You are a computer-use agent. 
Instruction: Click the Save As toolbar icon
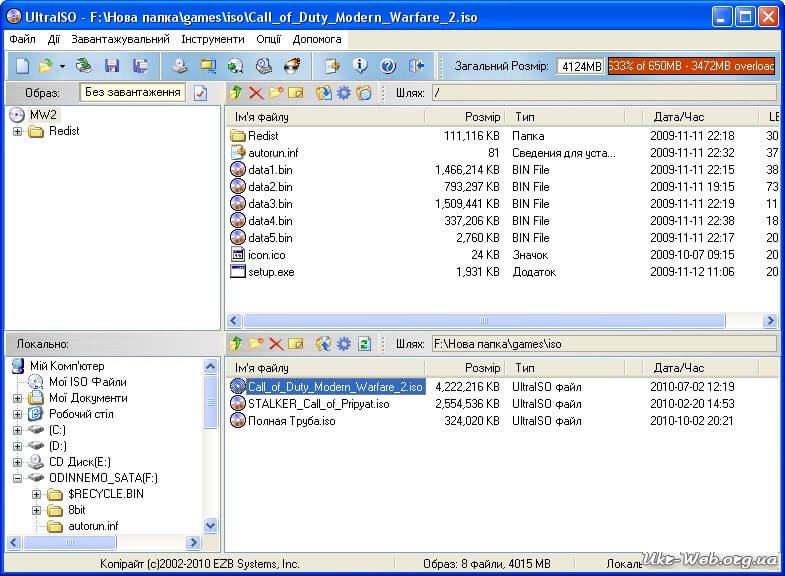click(x=141, y=66)
